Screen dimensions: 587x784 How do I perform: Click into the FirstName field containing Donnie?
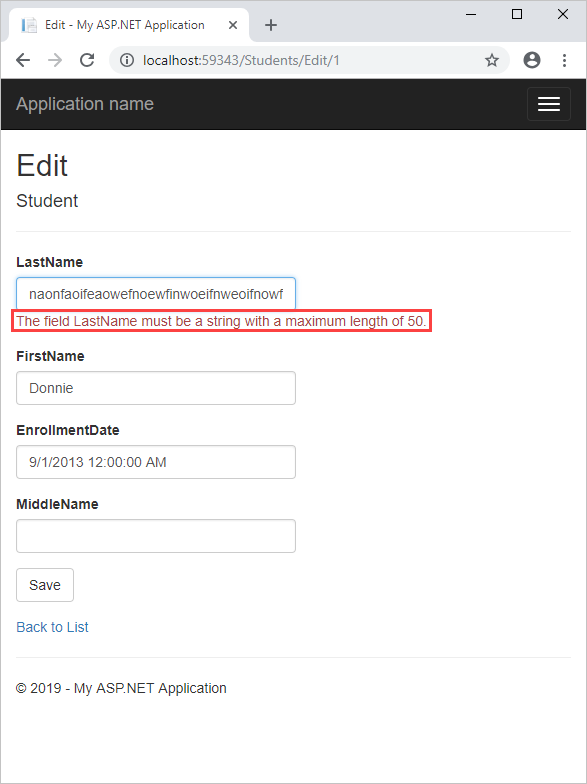[156, 388]
